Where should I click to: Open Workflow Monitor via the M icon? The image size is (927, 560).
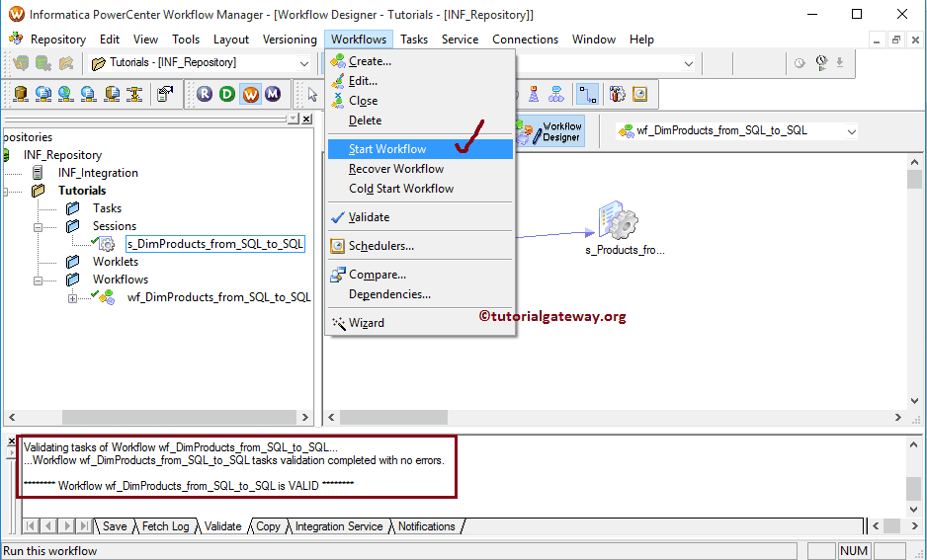pyautogui.click(x=273, y=94)
